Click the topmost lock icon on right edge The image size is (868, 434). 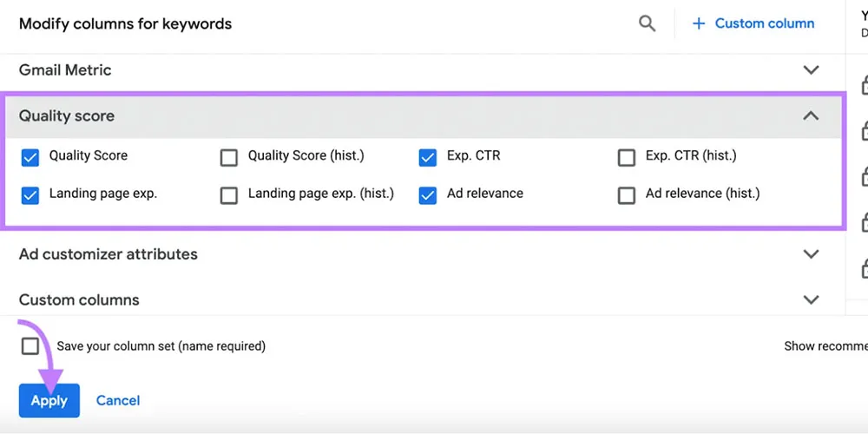(865, 85)
